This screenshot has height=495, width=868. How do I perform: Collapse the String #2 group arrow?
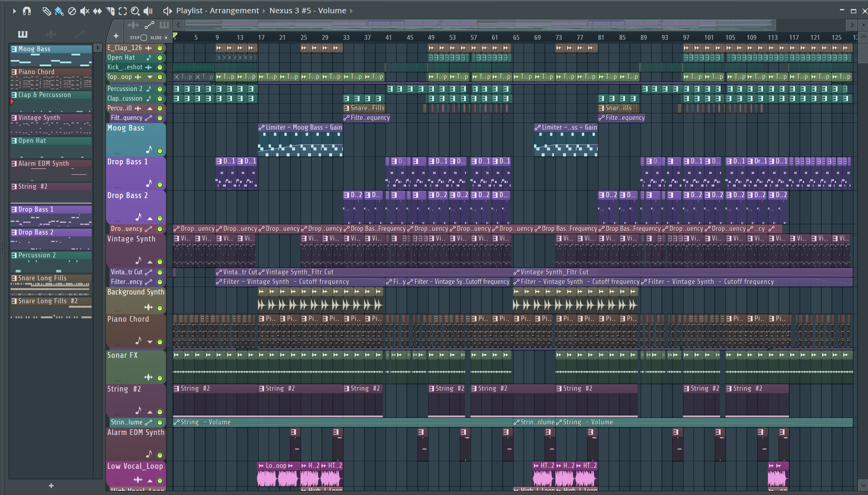click(x=150, y=412)
